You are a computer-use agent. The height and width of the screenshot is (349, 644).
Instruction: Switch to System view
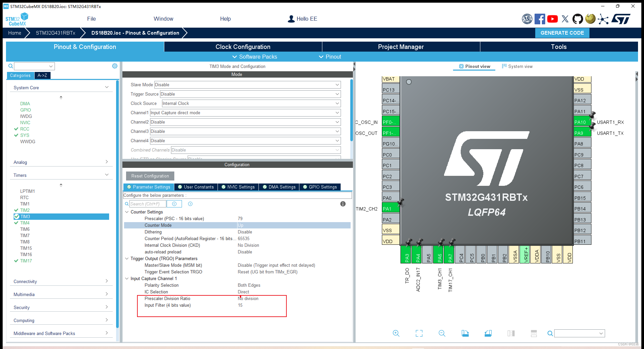517,66
